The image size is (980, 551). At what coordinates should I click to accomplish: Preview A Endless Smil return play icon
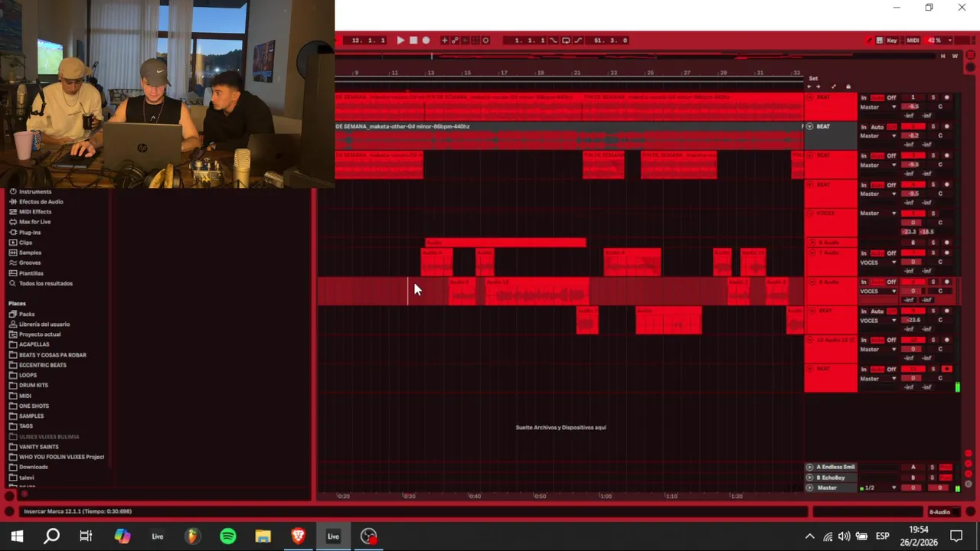point(809,467)
